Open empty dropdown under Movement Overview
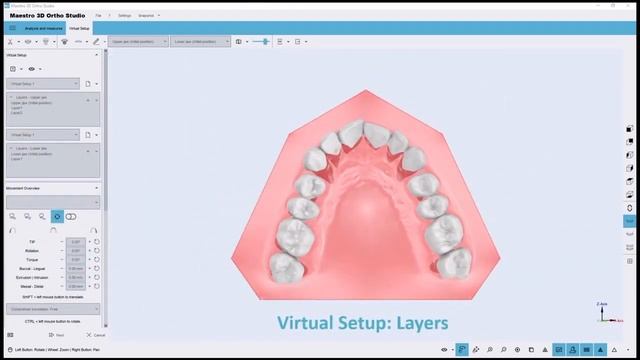 (x=53, y=202)
